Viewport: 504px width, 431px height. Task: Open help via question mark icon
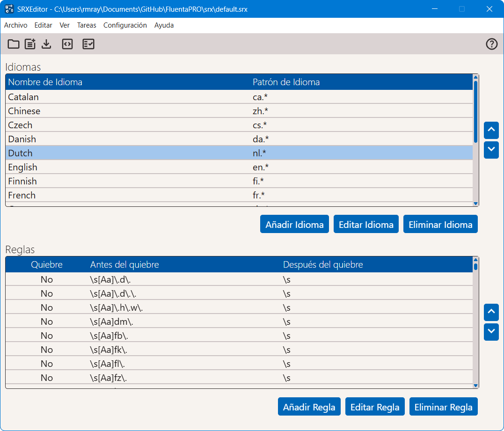[491, 44]
